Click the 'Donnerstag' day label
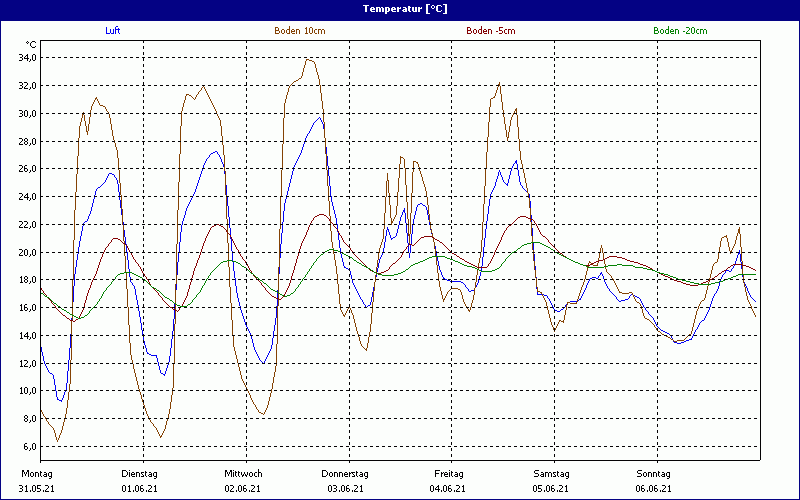The image size is (800, 500). point(345,474)
